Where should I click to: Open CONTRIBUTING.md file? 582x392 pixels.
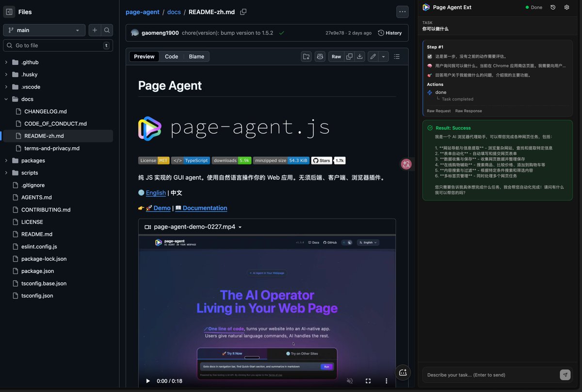pos(46,210)
